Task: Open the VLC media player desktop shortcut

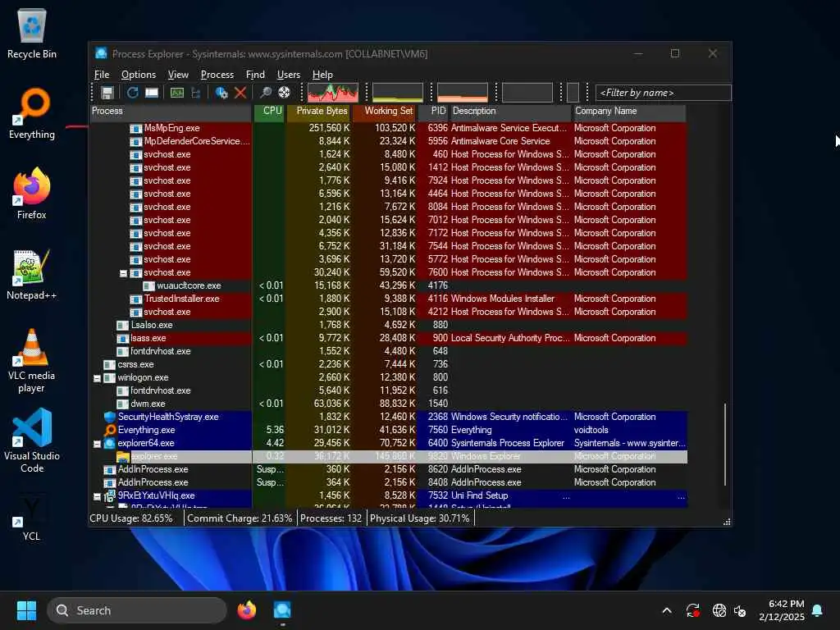Action: (32, 361)
